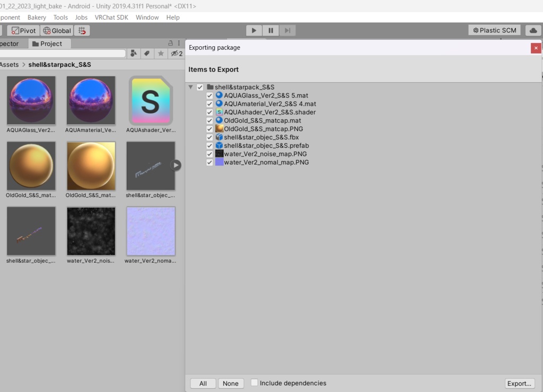Screen dimensions: 543x392
Task: Uncheck water_Ver2_nomal_map.PNG checkbox
Action: pos(209,162)
